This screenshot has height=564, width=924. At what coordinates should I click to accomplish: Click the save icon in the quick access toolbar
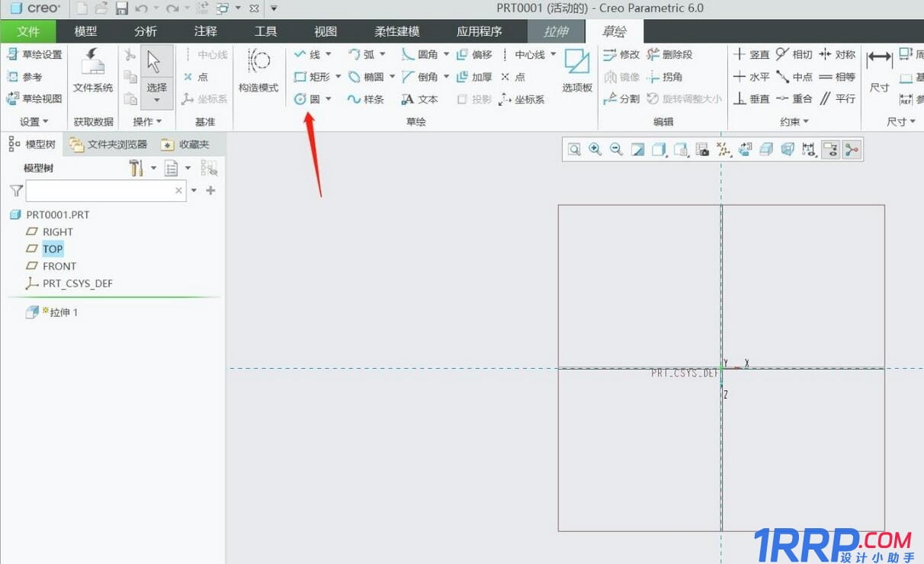[122, 8]
